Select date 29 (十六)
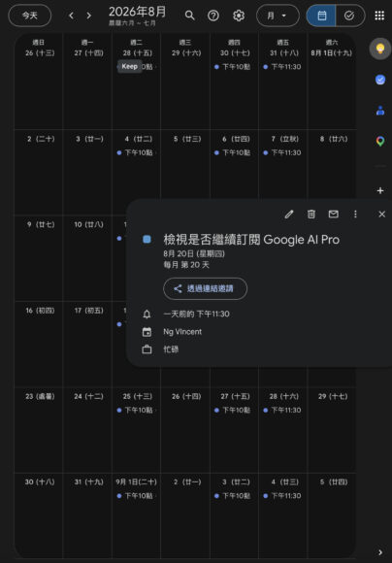392x563 pixels. pos(186,53)
